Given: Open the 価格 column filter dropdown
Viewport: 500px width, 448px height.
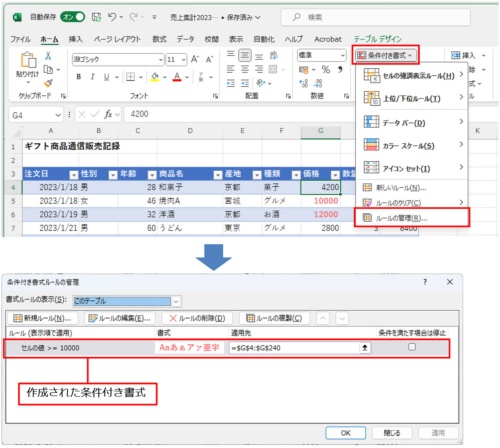Looking at the screenshot, I should [x=335, y=174].
